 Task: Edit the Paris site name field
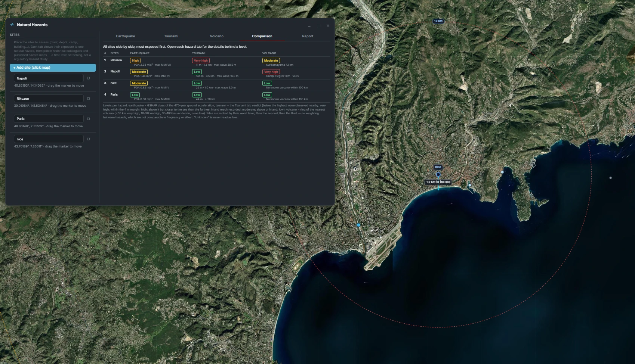click(x=49, y=118)
